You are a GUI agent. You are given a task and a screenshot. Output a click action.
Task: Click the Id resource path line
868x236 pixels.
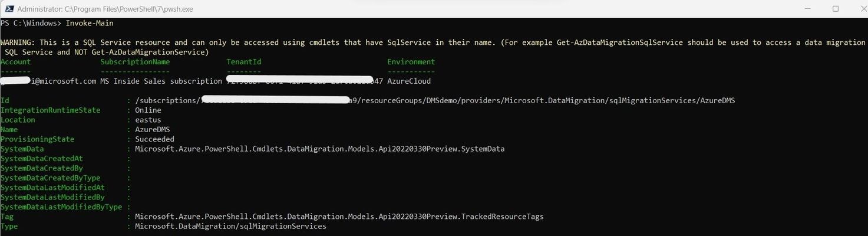(x=368, y=101)
